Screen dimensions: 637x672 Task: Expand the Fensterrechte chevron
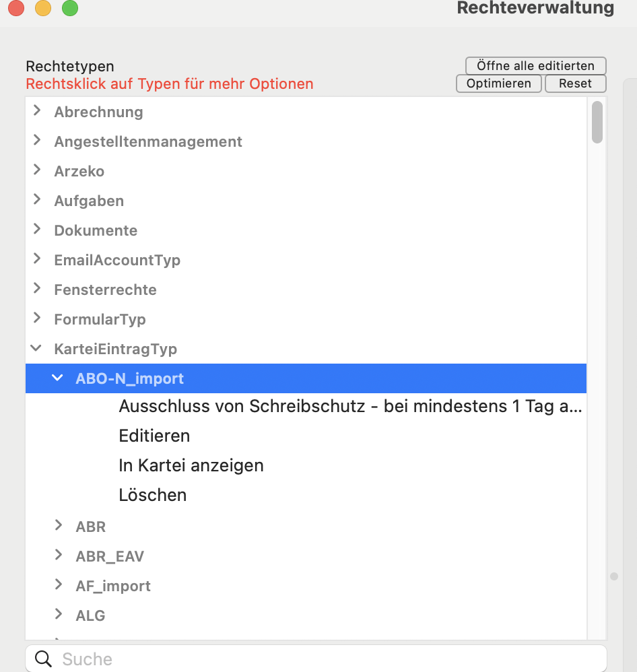point(37,288)
